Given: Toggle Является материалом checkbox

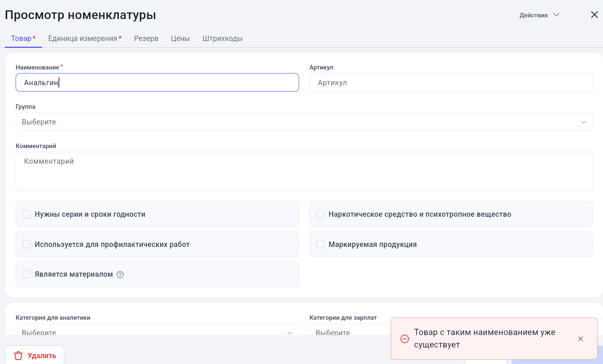Looking at the screenshot, I should (x=26, y=274).
